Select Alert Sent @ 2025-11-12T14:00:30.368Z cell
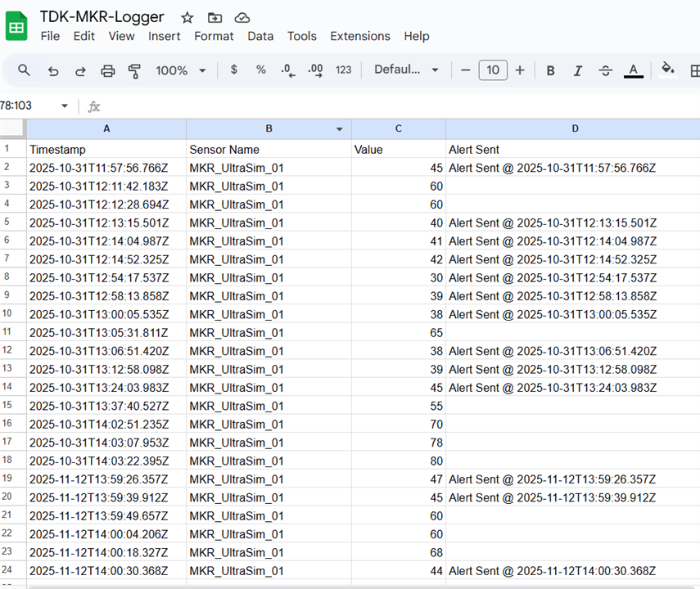 point(573,570)
